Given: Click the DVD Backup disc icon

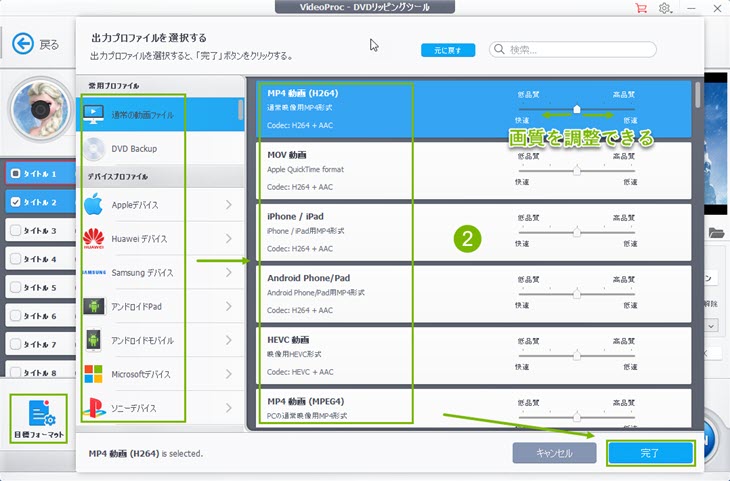Looking at the screenshot, I should [94, 149].
